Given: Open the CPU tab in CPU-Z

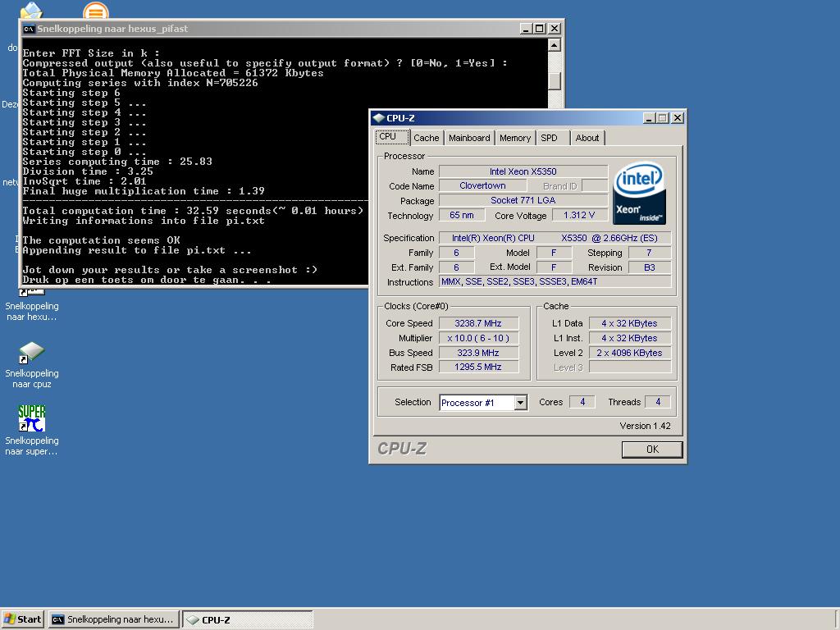Looking at the screenshot, I should 392,137.
